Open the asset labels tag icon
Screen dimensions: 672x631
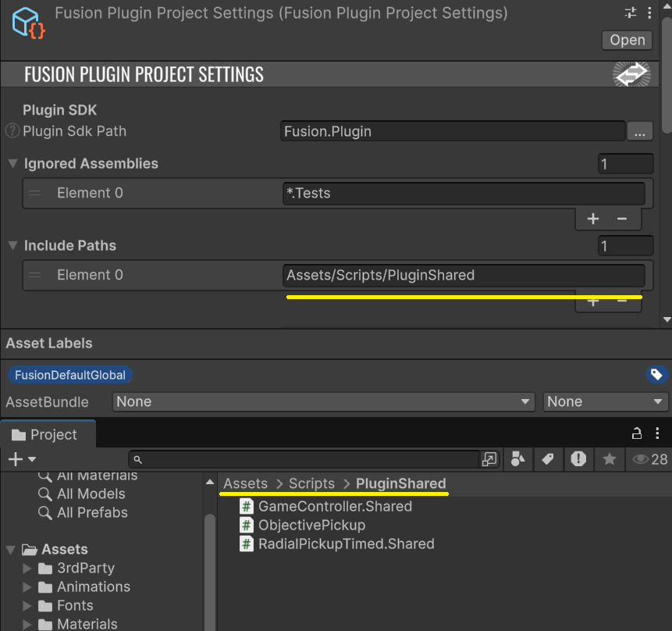tap(656, 375)
